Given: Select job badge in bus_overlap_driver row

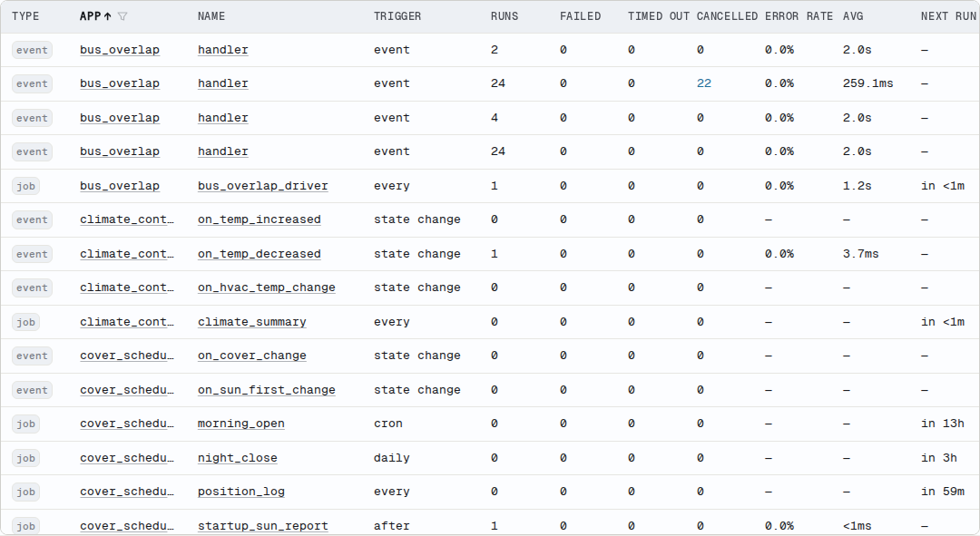Looking at the screenshot, I should [25, 186].
